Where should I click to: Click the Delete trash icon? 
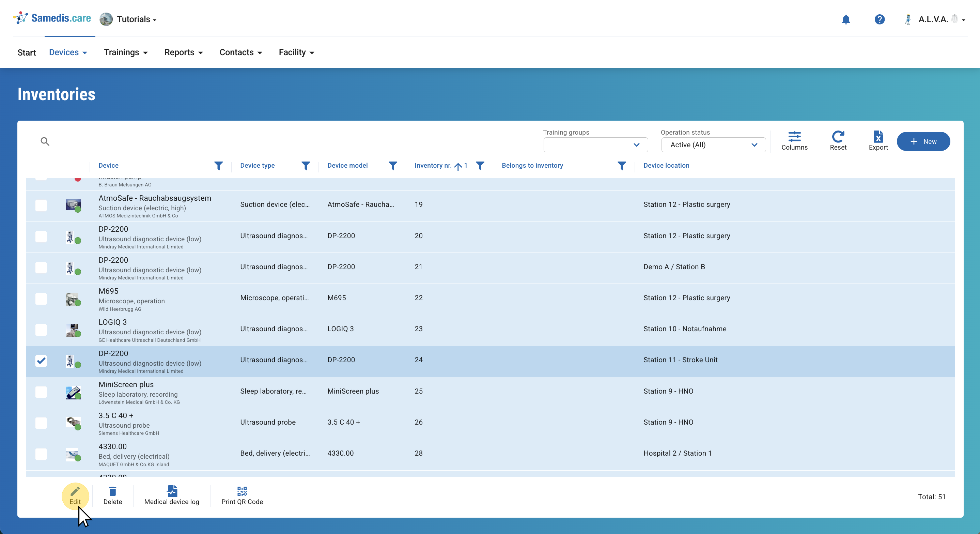coord(113,495)
